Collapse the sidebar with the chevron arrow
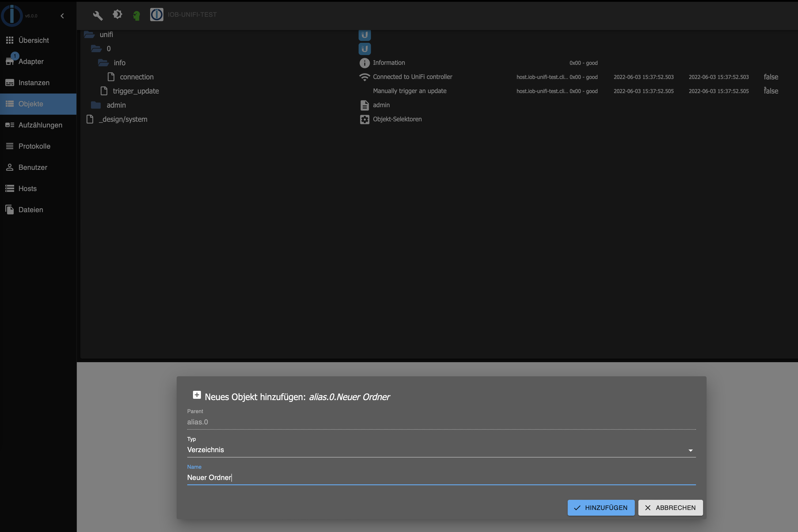798x532 pixels. (62, 16)
